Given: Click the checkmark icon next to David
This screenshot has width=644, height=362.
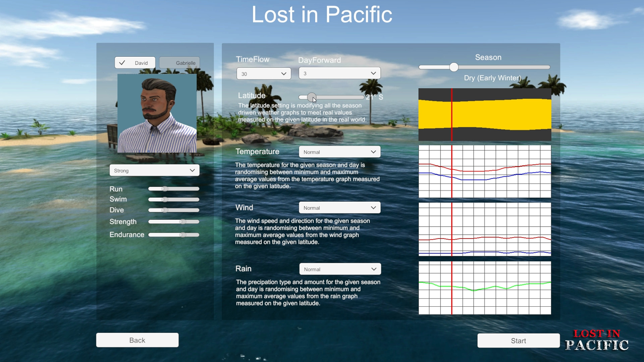Looking at the screenshot, I should [x=122, y=62].
